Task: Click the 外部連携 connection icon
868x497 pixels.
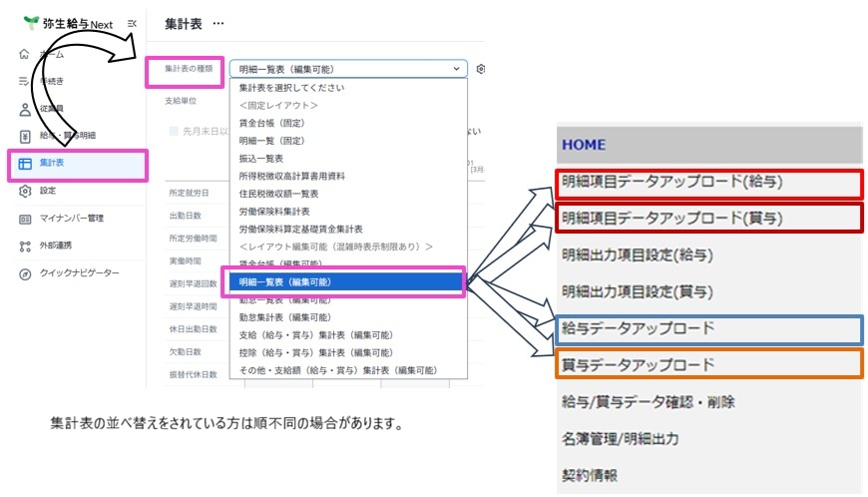Action: [x=25, y=247]
